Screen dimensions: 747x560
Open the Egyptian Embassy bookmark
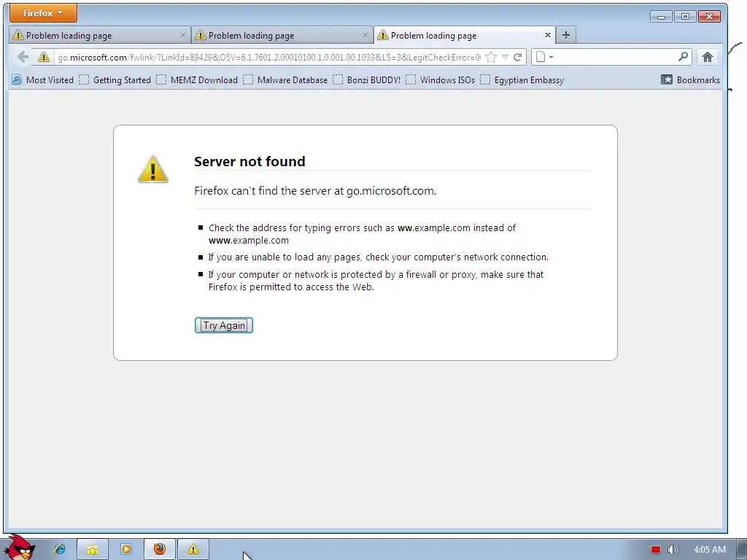[x=522, y=80]
